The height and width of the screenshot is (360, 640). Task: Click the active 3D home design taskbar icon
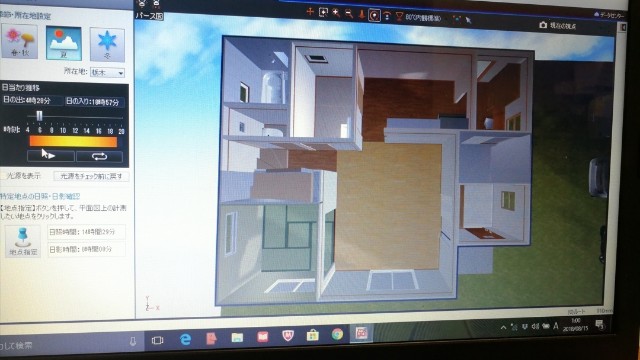point(362,333)
